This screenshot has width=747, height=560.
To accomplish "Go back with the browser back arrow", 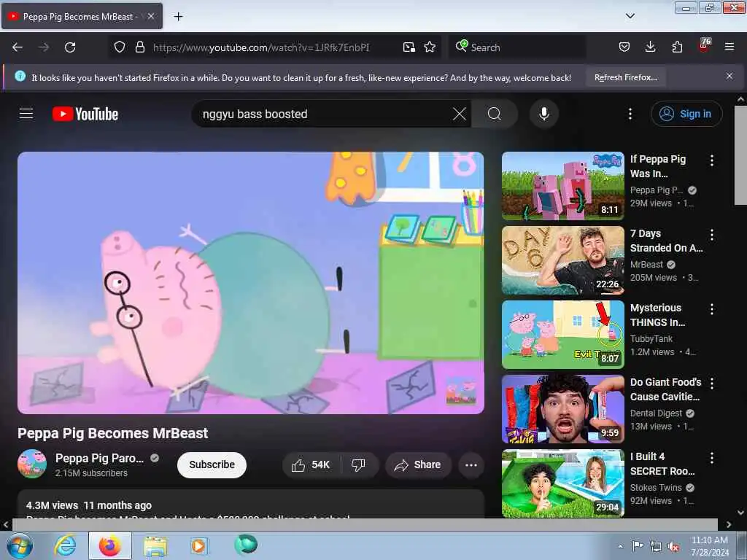I will coord(18,47).
